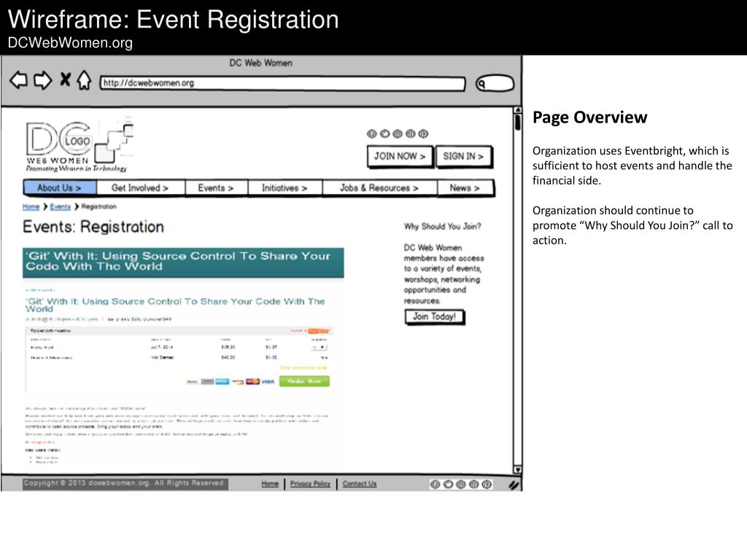Open footer Google Plus icon
Viewport: 747px width, 560px height.
461,484
